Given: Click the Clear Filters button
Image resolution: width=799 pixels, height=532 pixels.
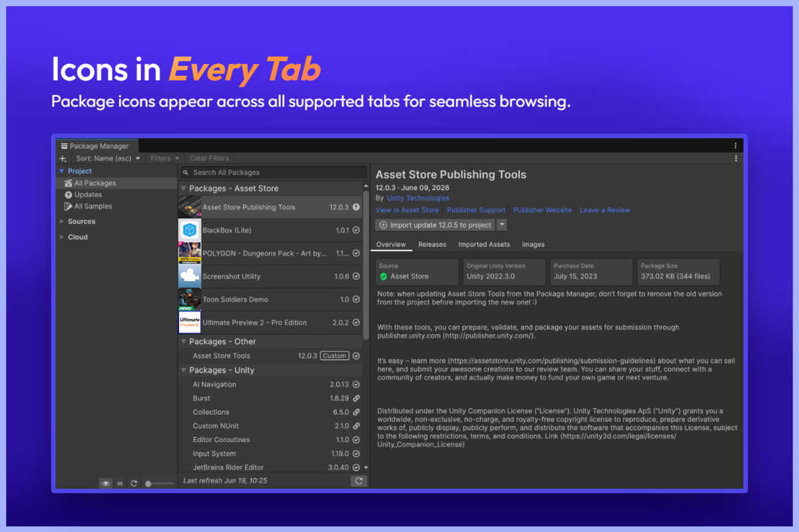Looking at the screenshot, I should coord(209,158).
